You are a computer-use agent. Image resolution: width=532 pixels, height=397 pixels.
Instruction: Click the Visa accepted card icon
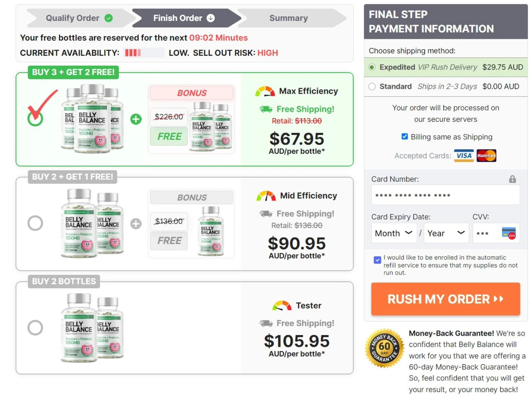tap(464, 156)
